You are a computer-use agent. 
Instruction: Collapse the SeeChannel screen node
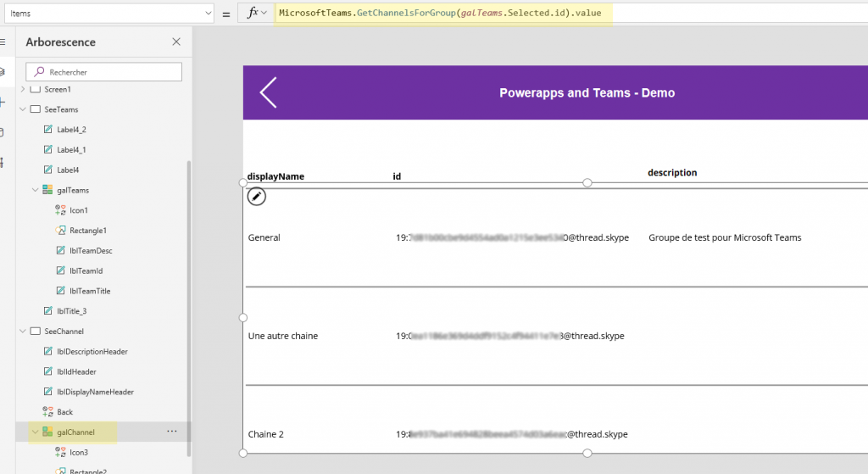(x=23, y=332)
